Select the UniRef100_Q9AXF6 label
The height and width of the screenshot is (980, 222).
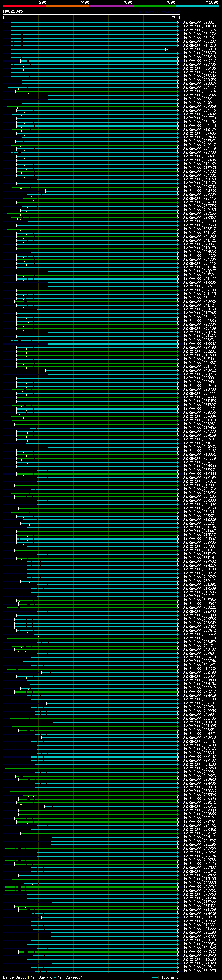(199, 80)
